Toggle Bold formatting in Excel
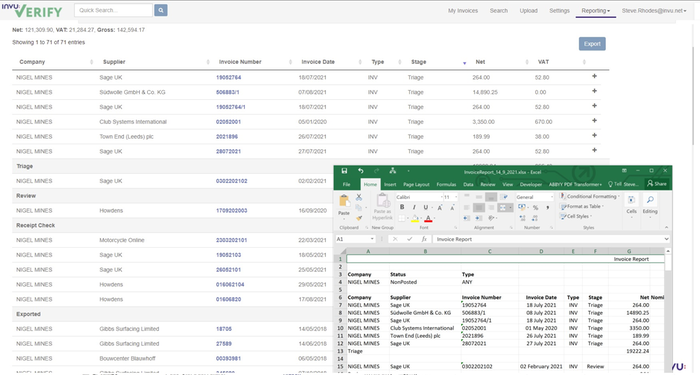Image resolution: width=700 pixels, height=375 pixels. click(402, 207)
